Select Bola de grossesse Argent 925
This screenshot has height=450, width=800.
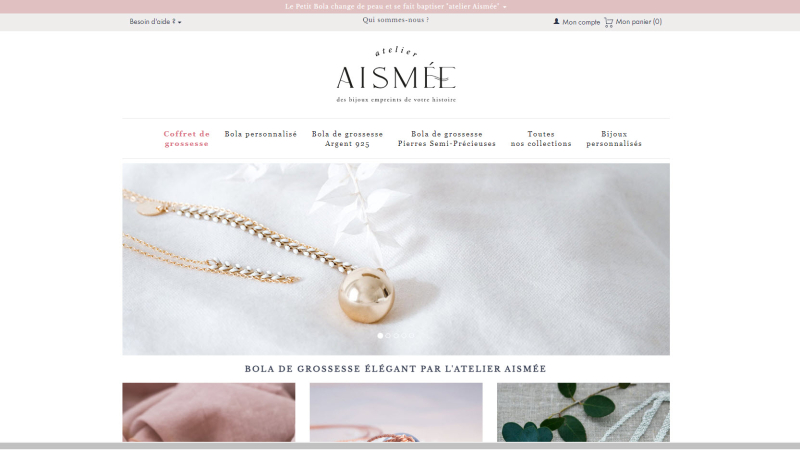point(347,139)
